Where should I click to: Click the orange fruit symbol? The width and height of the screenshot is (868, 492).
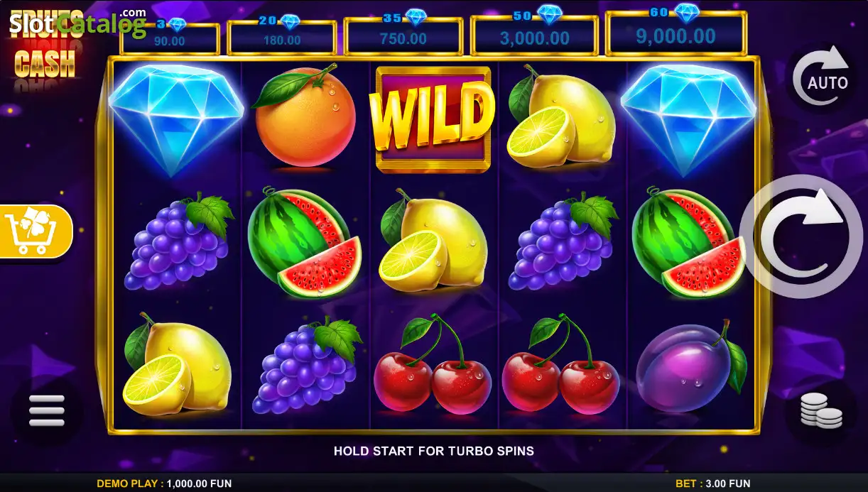[x=304, y=118]
